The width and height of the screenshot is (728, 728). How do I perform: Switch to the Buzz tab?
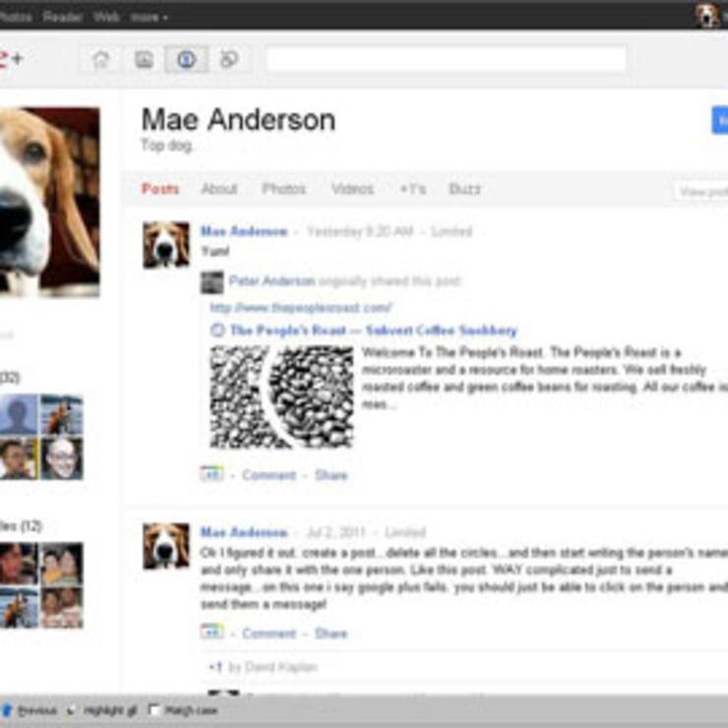pyautogui.click(x=464, y=189)
